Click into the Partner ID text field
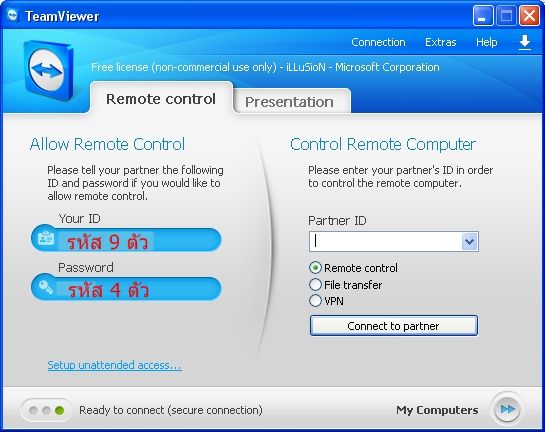The height and width of the screenshot is (432, 545). tap(385, 241)
